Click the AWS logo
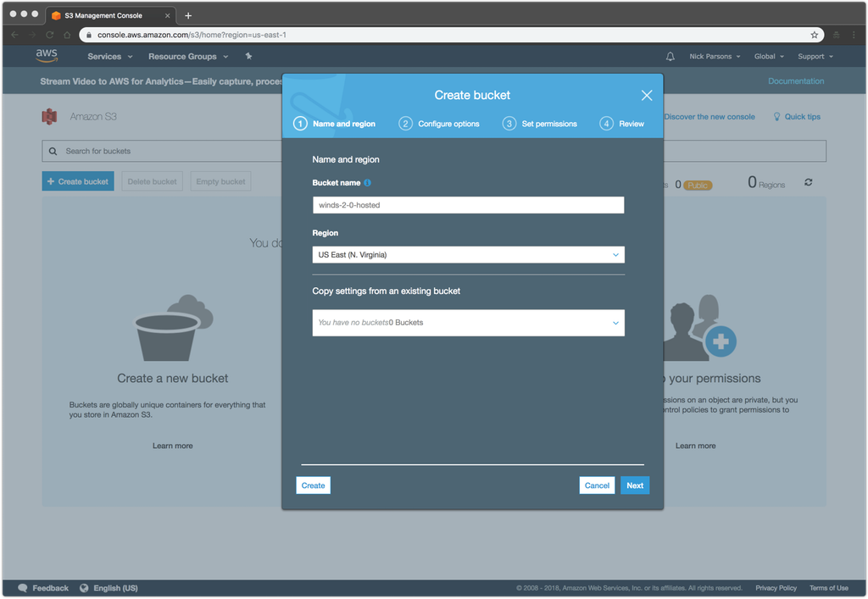 [47, 55]
